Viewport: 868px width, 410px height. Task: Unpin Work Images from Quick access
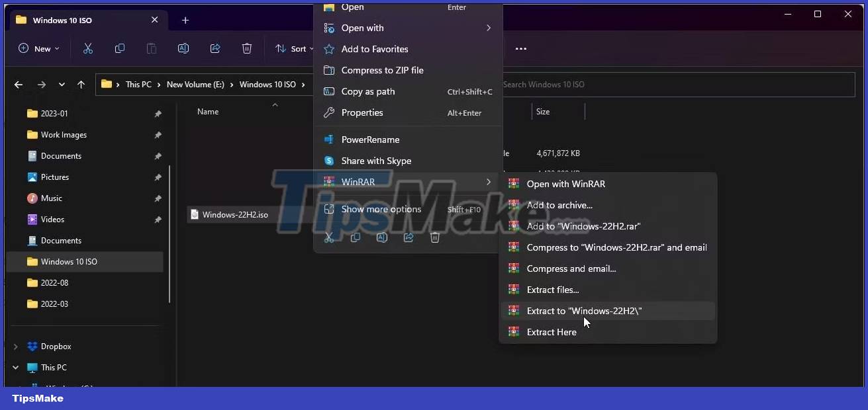[x=158, y=135]
